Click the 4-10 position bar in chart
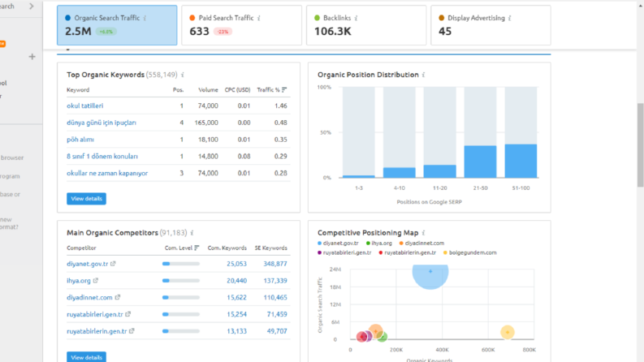The width and height of the screenshot is (644, 362). (x=400, y=172)
